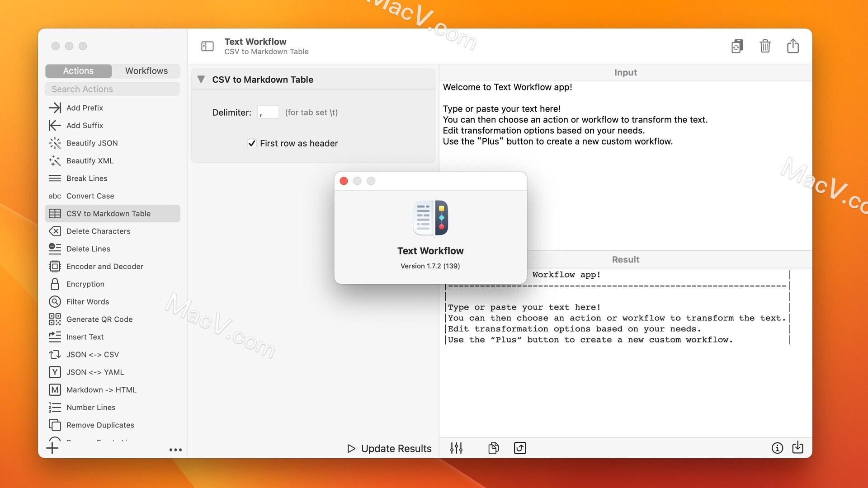Select the Generate QR Code action label
Viewport: 868px width, 488px height.
99,319
